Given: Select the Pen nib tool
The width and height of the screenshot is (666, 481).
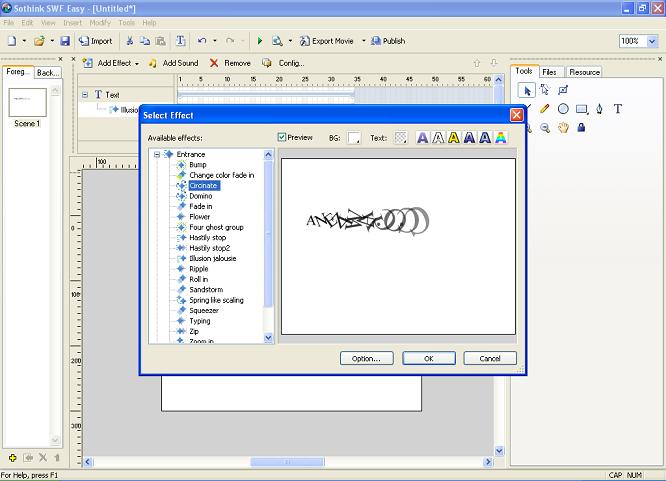Looking at the screenshot, I should [599, 109].
